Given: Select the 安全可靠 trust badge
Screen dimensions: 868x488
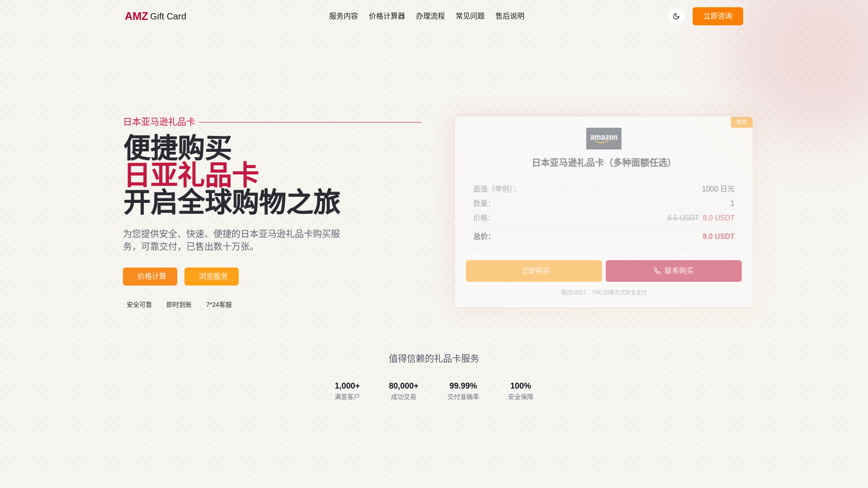Looking at the screenshot, I should tap(138, 305).
